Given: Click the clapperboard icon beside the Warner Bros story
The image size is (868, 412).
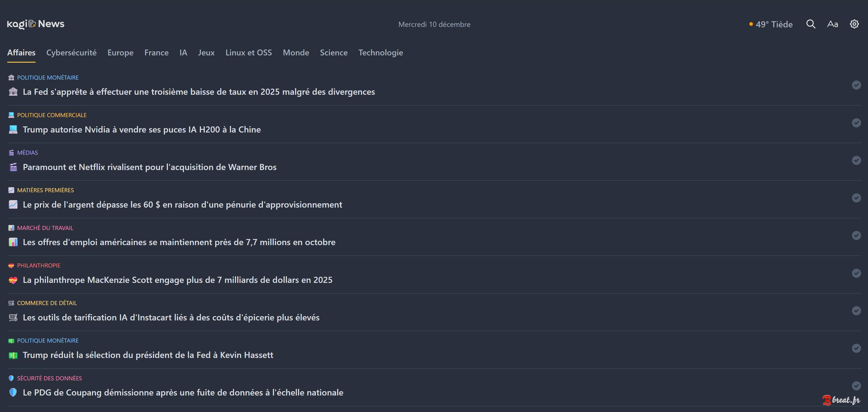Looking at the screenshot, I should (13, 167).
